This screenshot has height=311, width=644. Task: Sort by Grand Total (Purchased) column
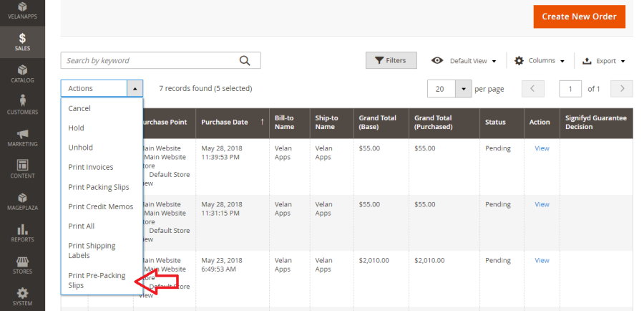click(x=444, y=122)
